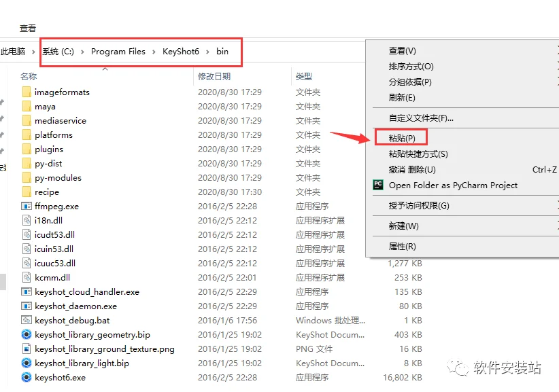Go to 系统 (C:) breadcrumb
Screen dimensions: 559x392
click(58, 51)
